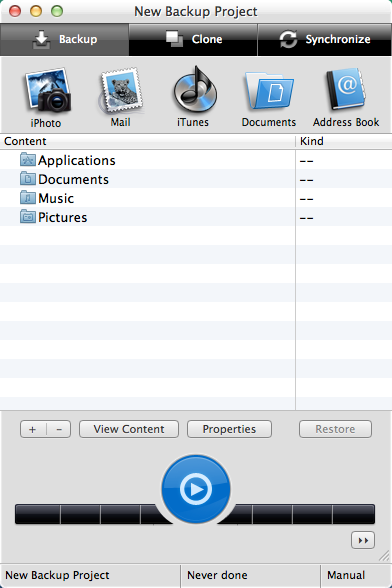Click the Pictures folder icon

click(x=28, y=217)
